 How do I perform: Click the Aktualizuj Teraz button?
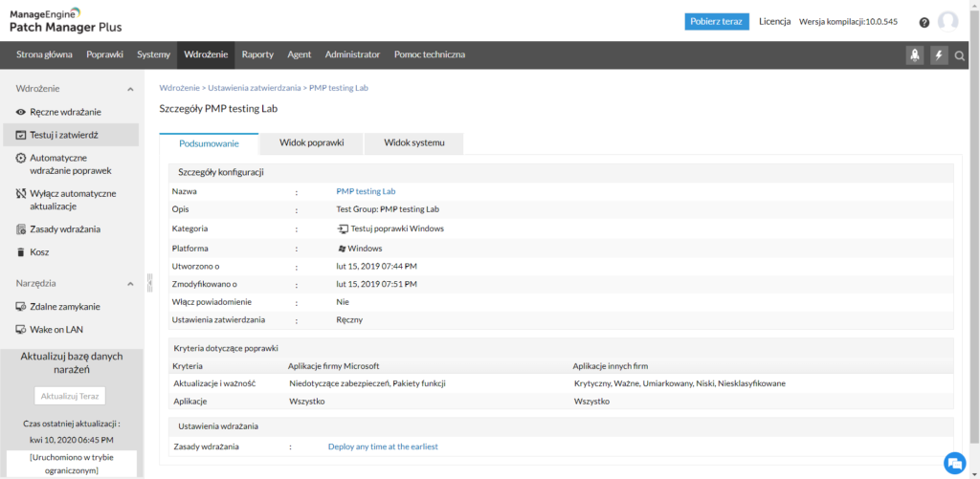pos(70,396)
